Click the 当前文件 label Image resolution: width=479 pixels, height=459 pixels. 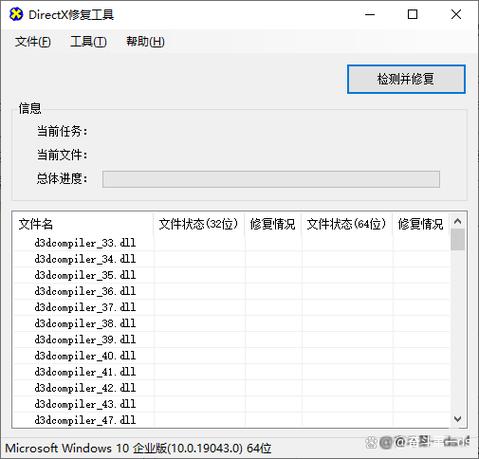click(x=62, y=155)
